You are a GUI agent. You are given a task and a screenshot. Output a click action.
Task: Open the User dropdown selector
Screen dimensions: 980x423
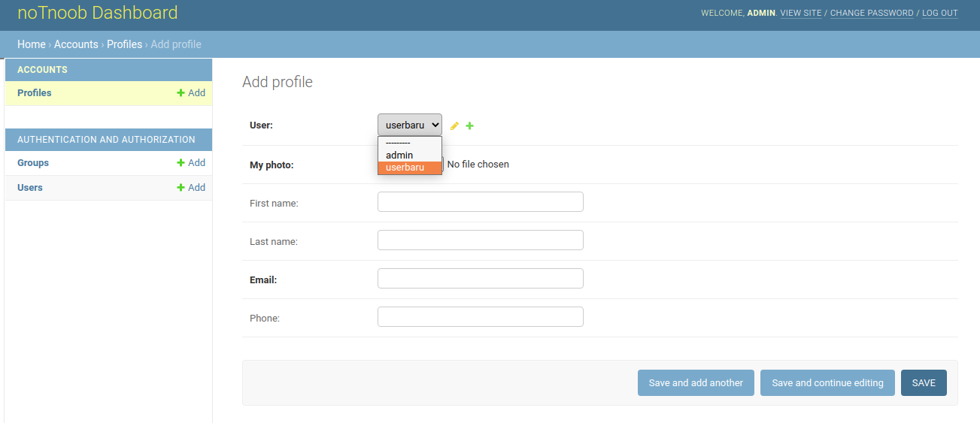pos(409,125)
